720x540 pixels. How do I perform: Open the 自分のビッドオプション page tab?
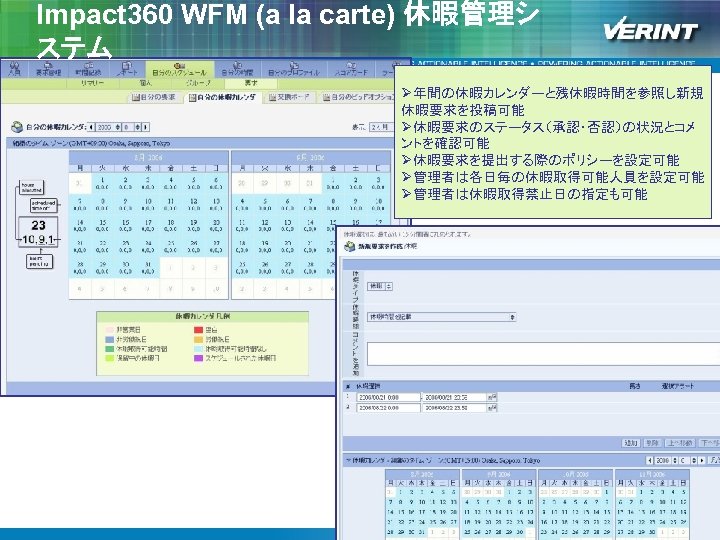click(x=358, y=97)
